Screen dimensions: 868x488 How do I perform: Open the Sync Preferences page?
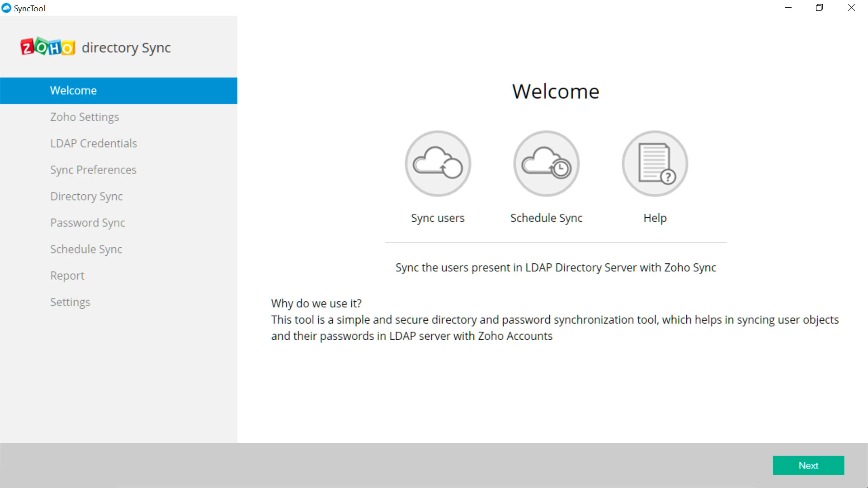point(93,170)
